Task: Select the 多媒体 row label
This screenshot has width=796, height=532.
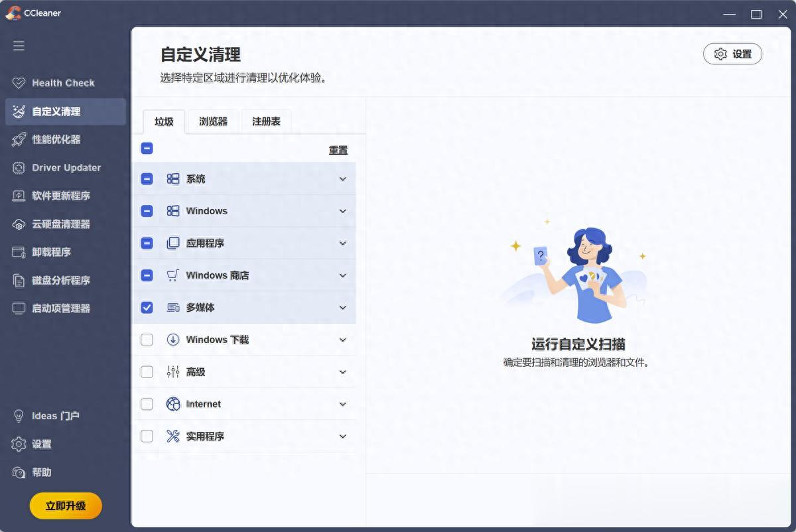Action: [200, 308]
